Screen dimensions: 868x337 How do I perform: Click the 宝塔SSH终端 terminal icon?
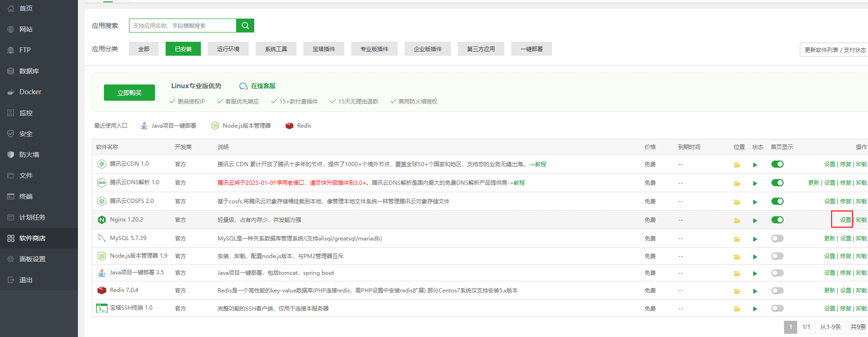pyautogui.click(x=102, y=308)
